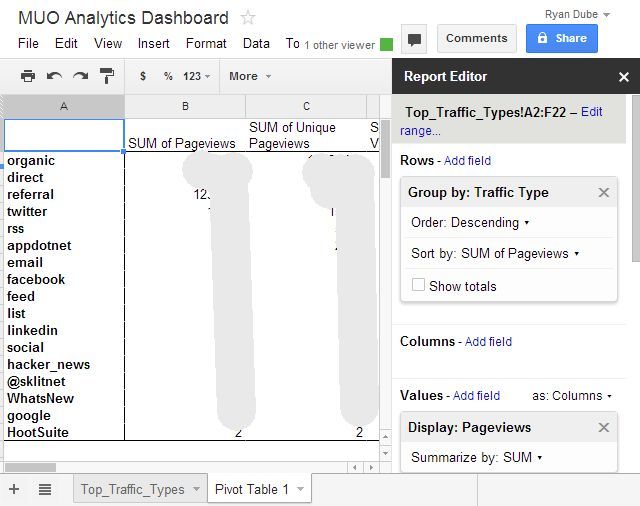Click the blue Share button

pos(562,38)
